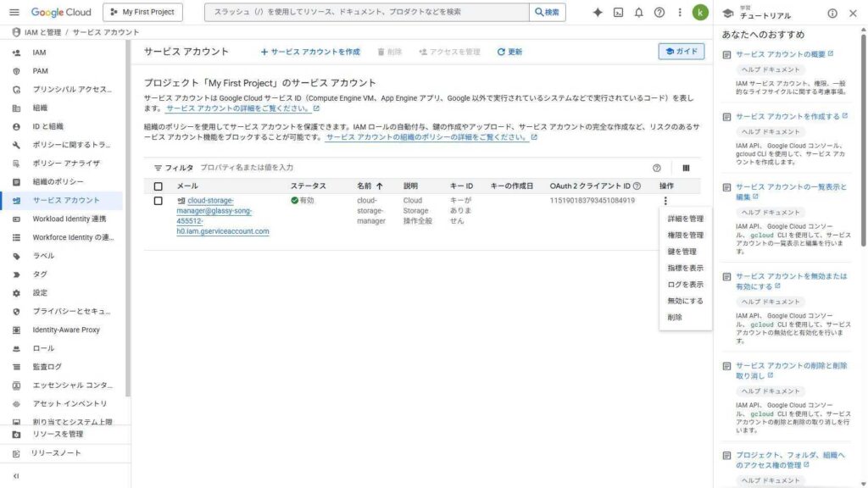This screenshot has height=488, width=868.
Task: Open the top bar three-dot settings menu
Action: coord(680,12)
